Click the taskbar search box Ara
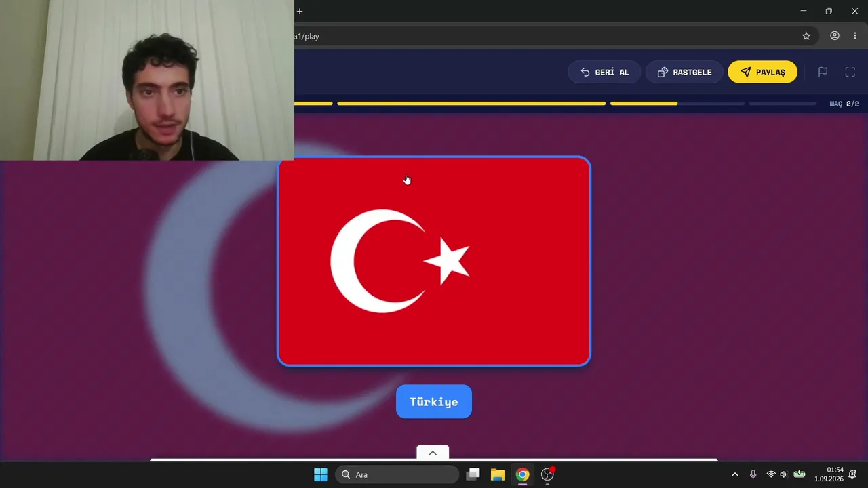The image size is (868, 488). click(397, 474)
